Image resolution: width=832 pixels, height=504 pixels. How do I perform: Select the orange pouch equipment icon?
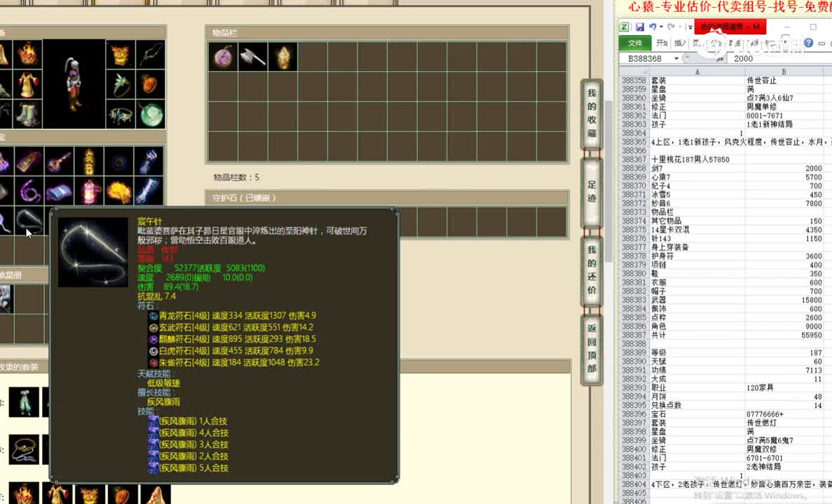[x=151, y=84]
